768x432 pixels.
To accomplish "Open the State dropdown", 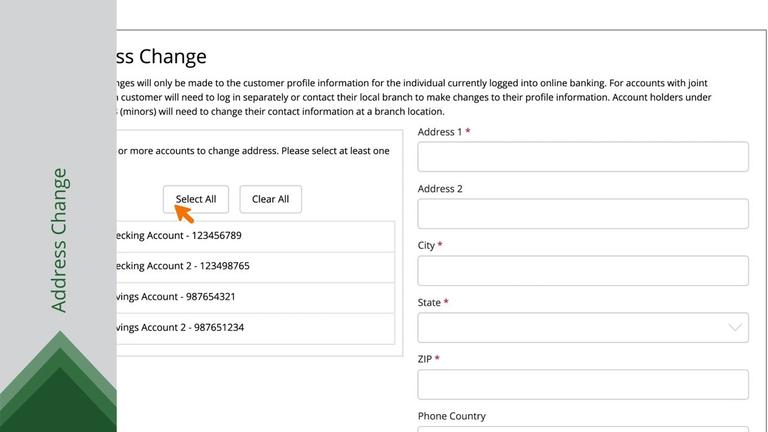I will pyautogui.click(x=583, y=327).
